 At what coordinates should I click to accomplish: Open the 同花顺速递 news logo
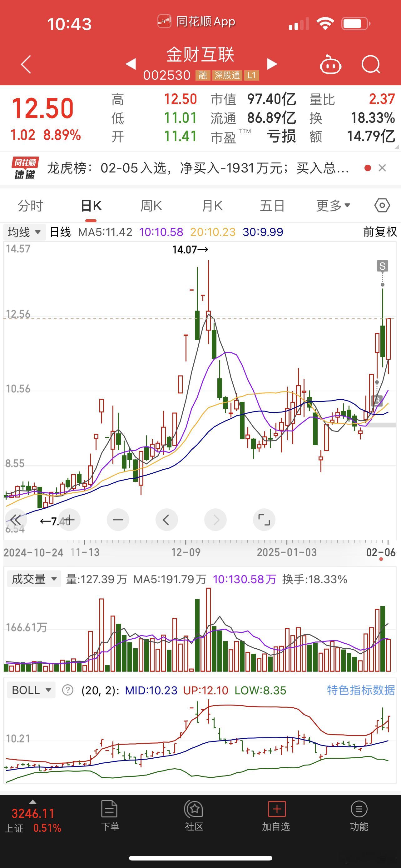[x=25, y=168]
